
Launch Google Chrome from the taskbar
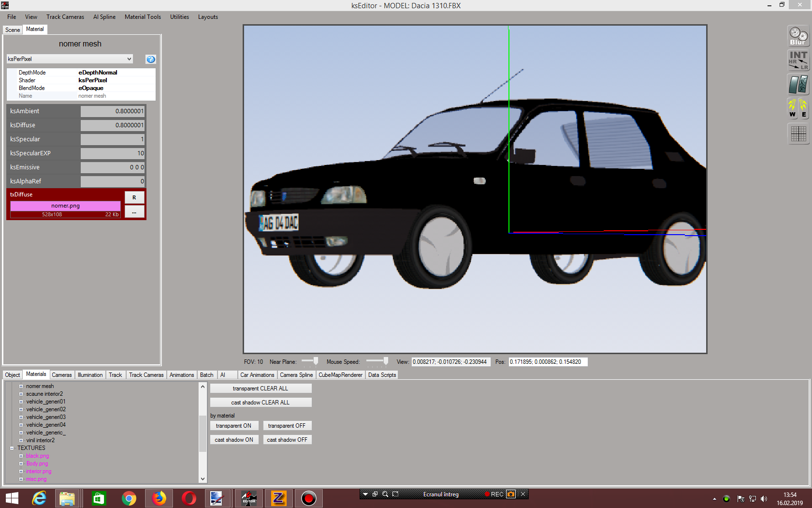click(129, 498)
